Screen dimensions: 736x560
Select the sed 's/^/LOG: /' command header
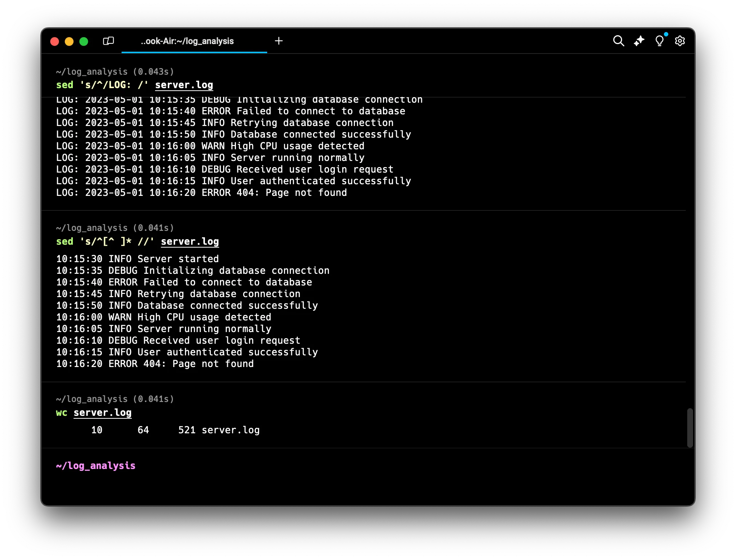click(102, 85)
